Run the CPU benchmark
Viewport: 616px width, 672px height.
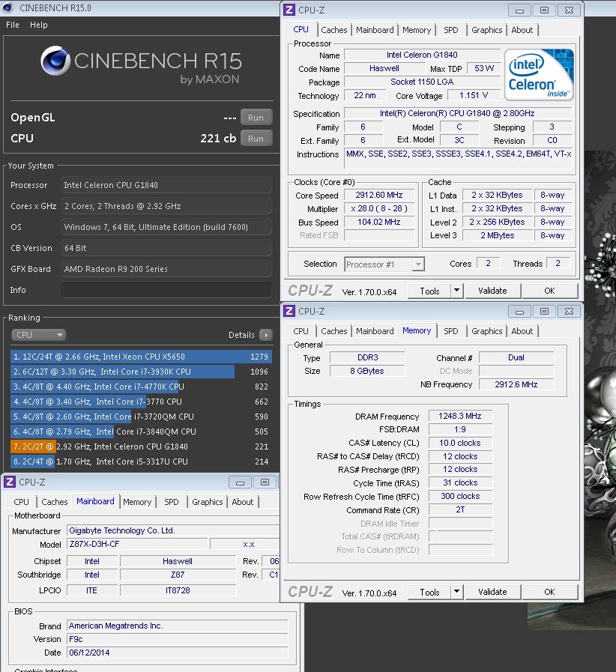[256, 139]
